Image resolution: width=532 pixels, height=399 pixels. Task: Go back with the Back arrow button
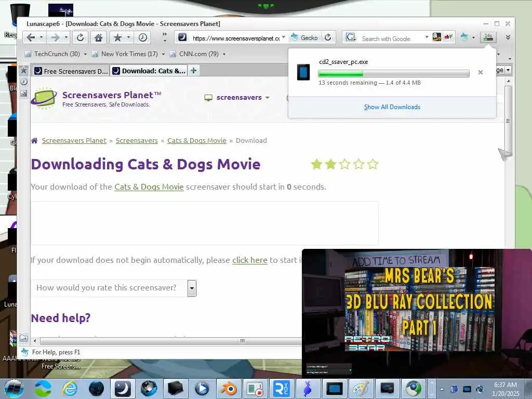tap(31, 37)
